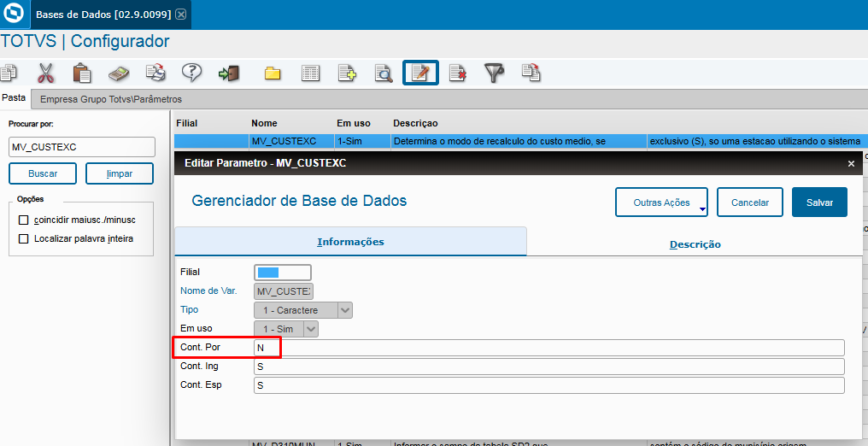Click the copy icon in toolbar
The height and width of the screenshot is (446, 868).
pyautogui.click(x=9, y=73)
